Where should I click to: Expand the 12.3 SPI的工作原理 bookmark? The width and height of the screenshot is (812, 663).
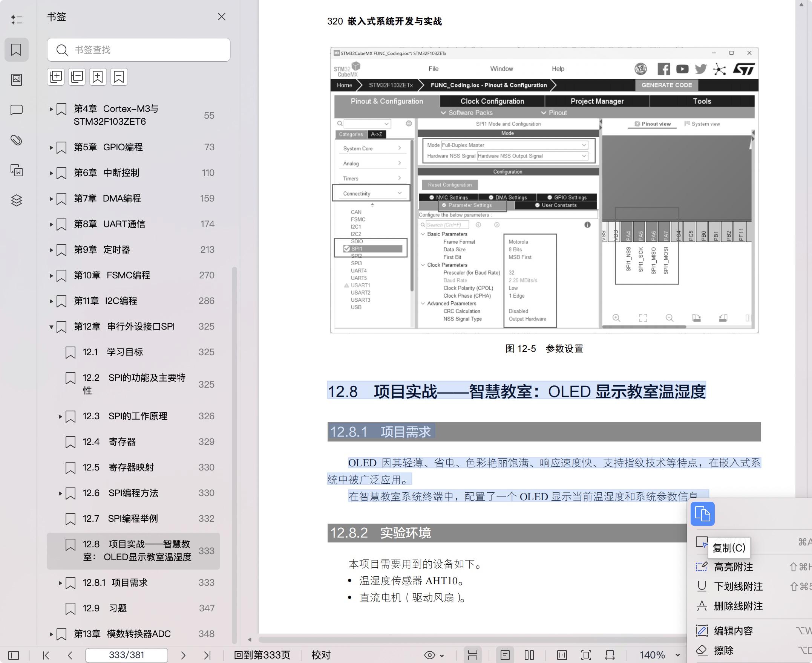(60, 416)
